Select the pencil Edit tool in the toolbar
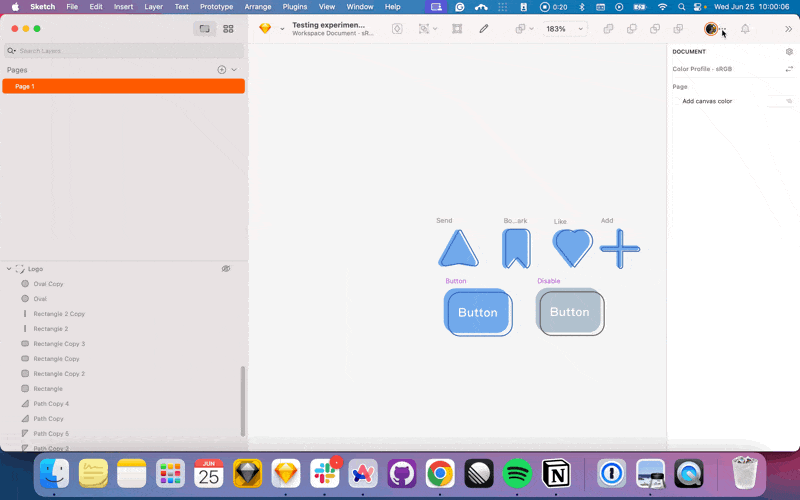 tap(484, 29)
